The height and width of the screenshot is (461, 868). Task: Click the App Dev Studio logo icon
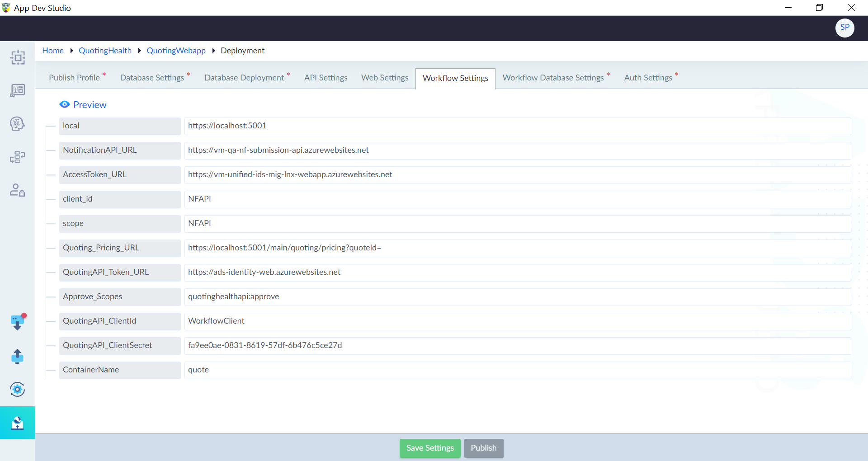click(6, 8)
